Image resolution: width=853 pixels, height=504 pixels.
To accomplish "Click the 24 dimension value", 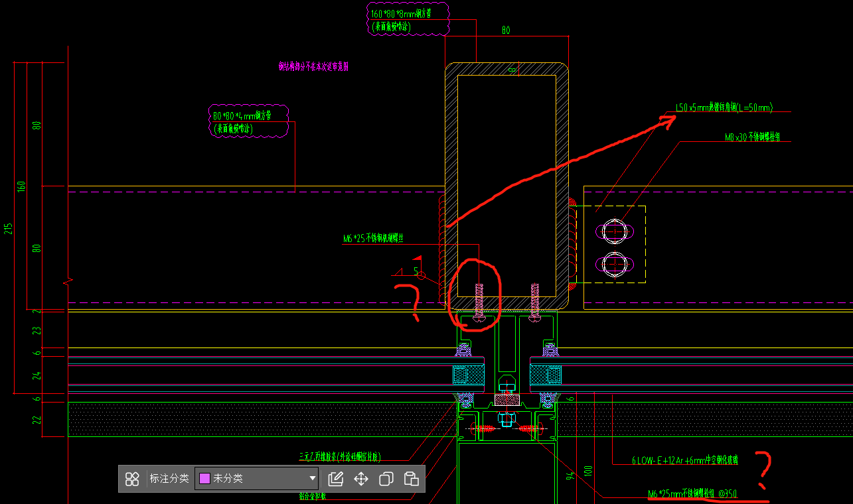I will coord(37,375).
